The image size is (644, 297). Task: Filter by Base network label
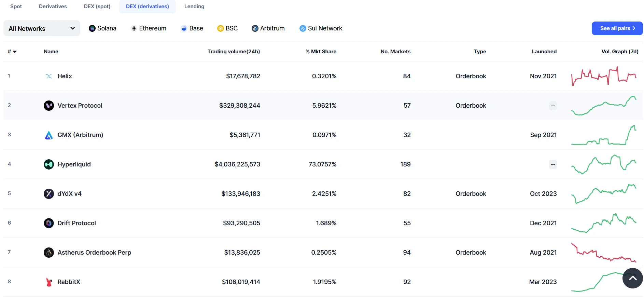[196, 28]
